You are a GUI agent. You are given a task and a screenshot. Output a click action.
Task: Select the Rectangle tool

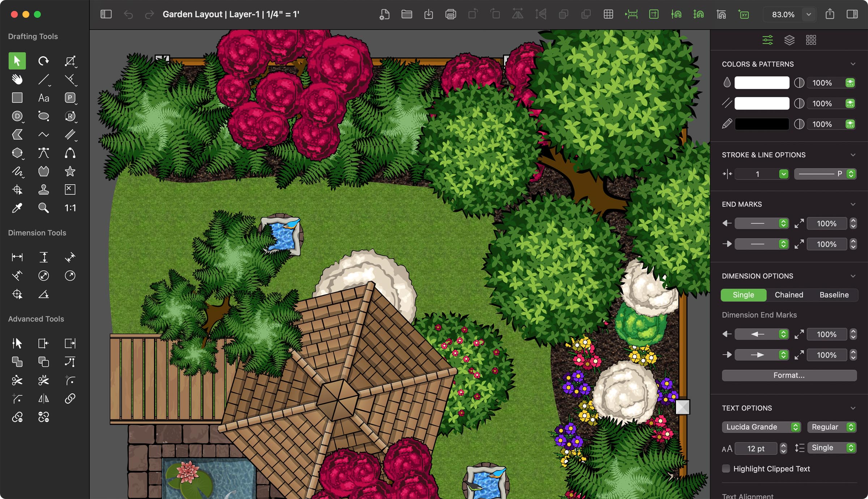pos(17,98)
